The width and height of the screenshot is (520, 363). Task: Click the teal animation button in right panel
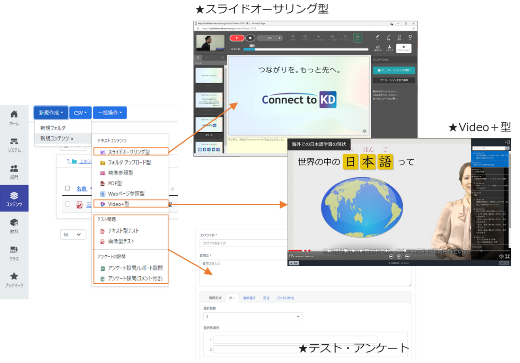[394, 70]
